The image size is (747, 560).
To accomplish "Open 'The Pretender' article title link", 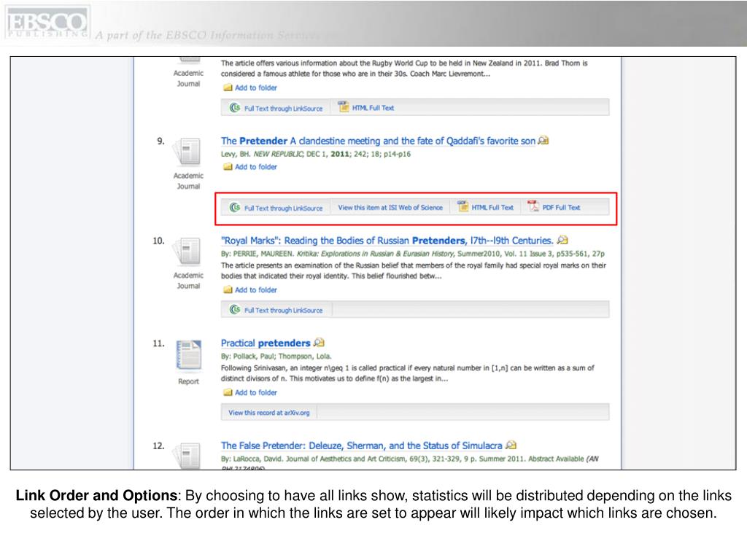I will pyautogui.click(x=378, y=141).
